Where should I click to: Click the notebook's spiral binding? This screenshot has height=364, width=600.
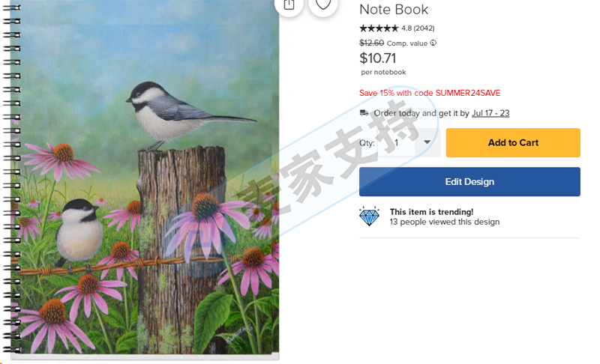click(11, 180)
